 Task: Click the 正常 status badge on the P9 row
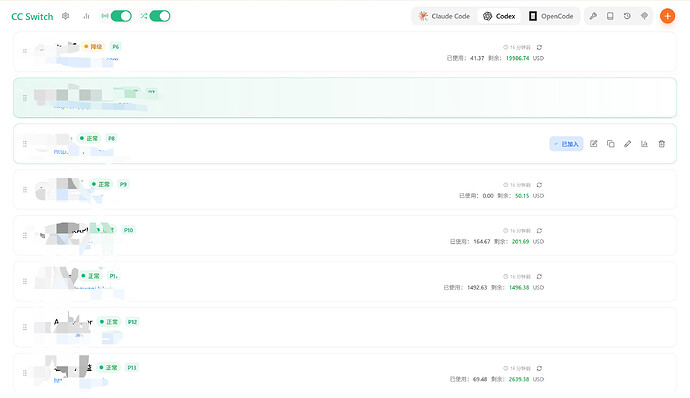pos(101,184)
